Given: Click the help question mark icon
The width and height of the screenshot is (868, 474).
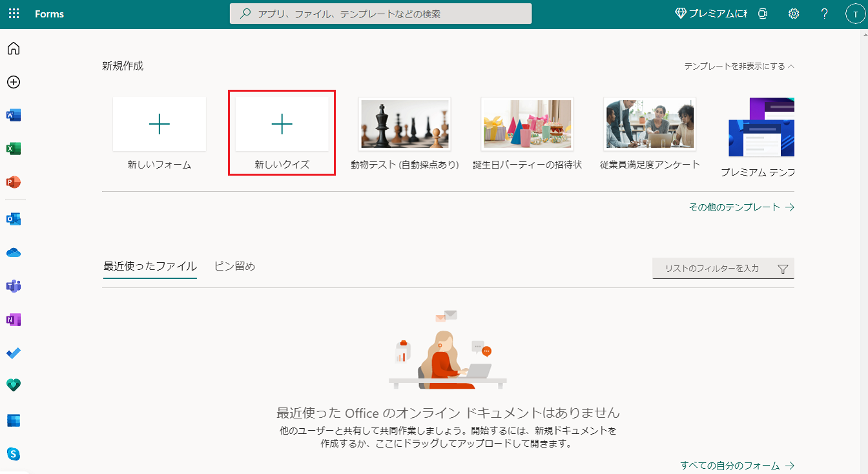Looking at the screenshot, I should pyautogui.click(x=825, y=14).
